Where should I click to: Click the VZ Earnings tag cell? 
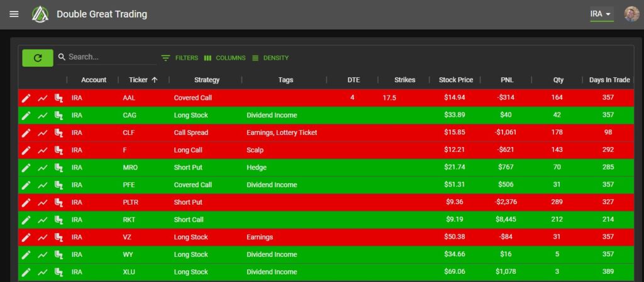click(260, 237)
